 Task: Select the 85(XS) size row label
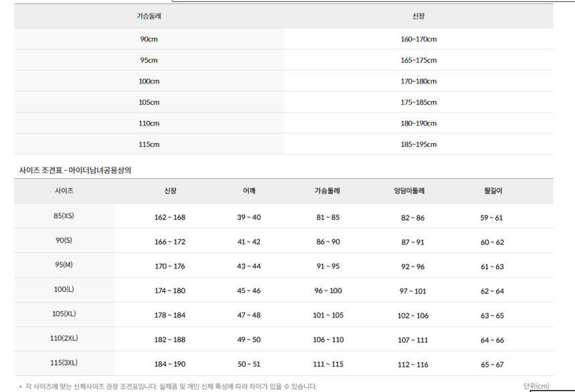click(64, 216)
